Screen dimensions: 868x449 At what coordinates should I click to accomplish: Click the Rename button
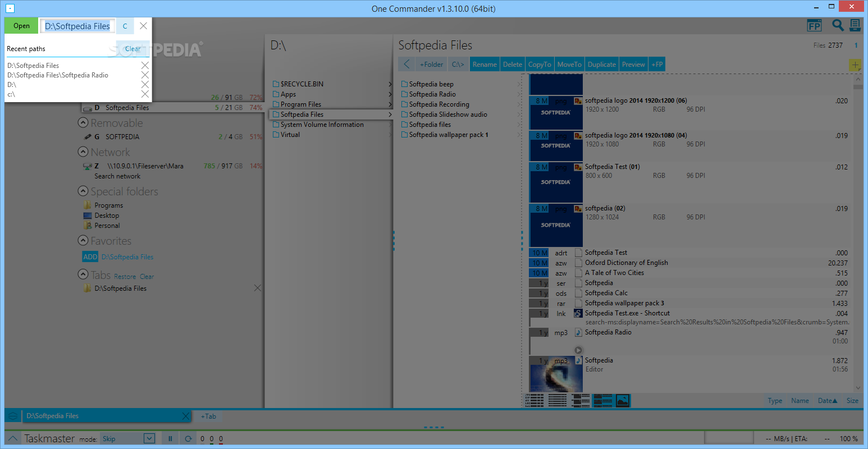(x=485, y=65)
